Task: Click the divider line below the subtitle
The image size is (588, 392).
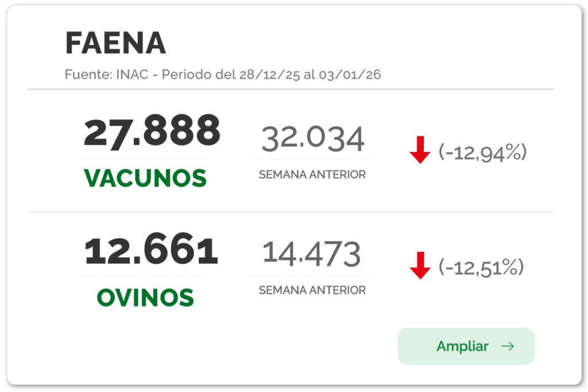Action: click(x=290, y=90)
